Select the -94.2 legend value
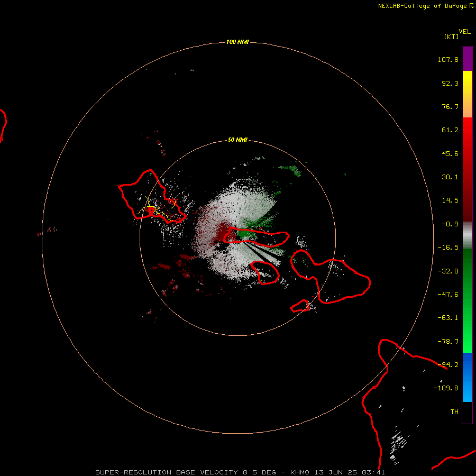This screenshot has width=476, height=476. (x=448, y=365)
